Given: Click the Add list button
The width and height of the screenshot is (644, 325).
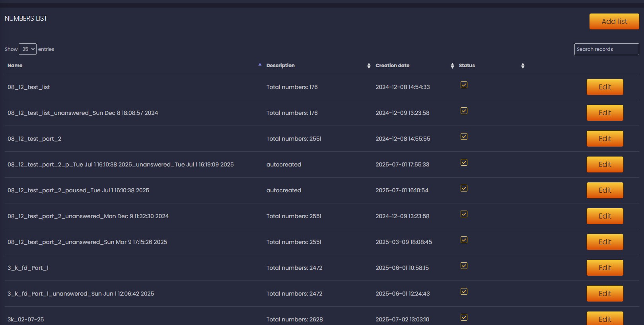Looking at the screenshot, I should point(614,21).
